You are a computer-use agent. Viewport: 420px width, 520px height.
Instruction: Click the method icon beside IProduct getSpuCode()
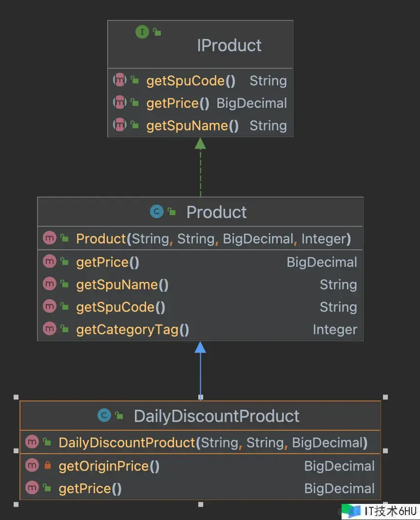pyautogui.click(x=120, y=80)
